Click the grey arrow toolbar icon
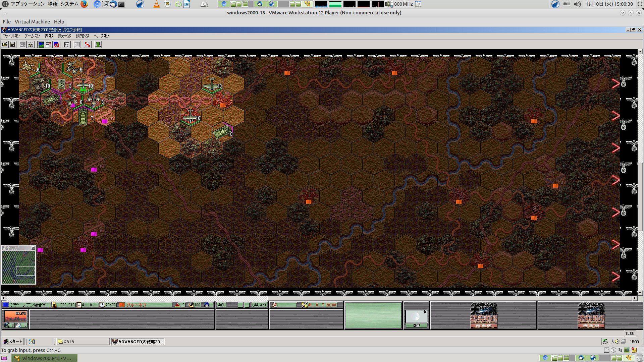 tap(23, 45)
